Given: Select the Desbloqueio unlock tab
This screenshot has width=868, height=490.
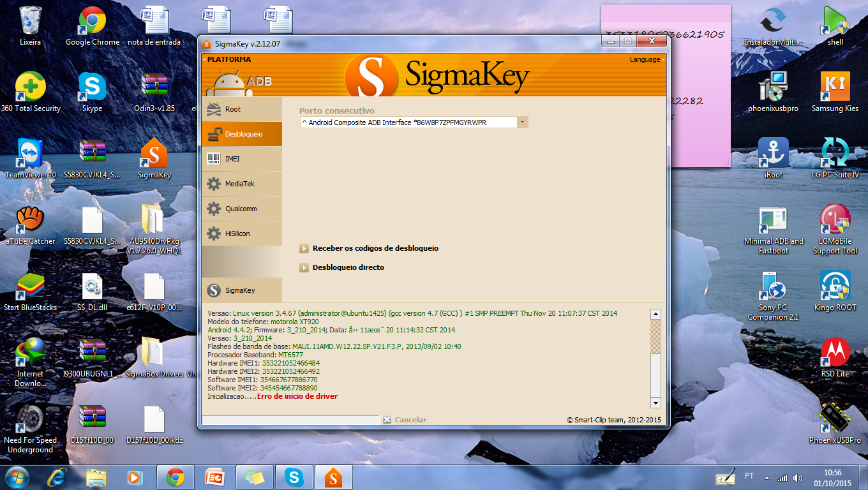Looking at the screenshot, I should [241, 134].
